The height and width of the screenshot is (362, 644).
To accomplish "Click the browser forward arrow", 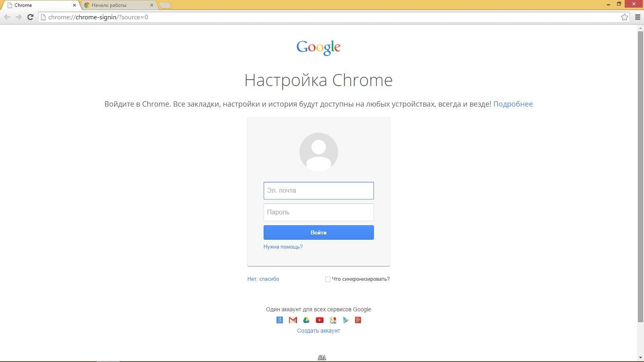I will click(19, 17).
